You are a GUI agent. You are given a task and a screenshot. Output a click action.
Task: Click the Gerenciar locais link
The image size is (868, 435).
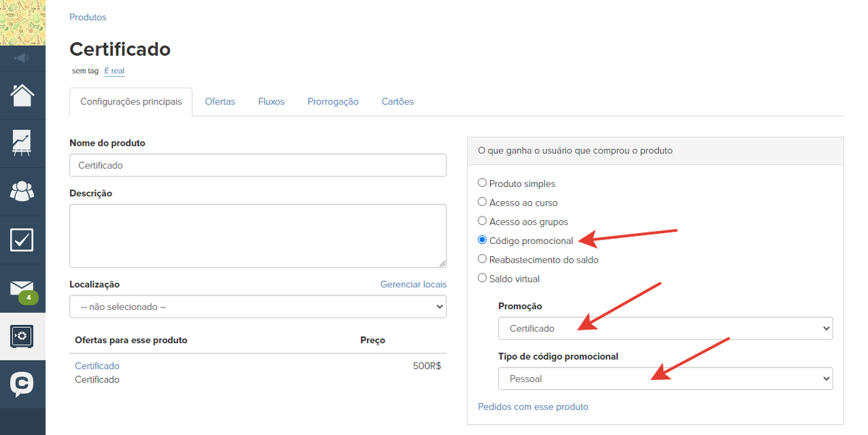pyautogui.click(x=413, y=284)
